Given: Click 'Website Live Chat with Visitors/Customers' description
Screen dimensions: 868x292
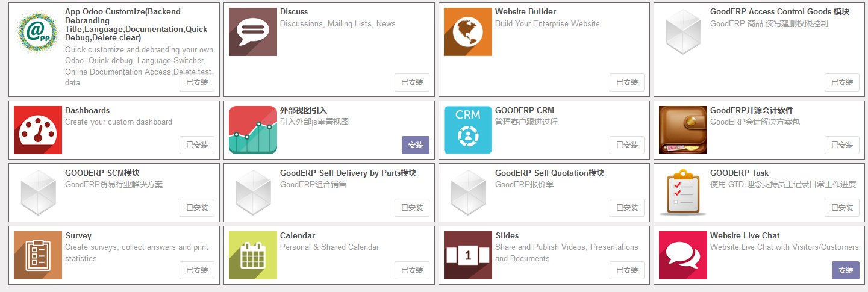Looking at the screenshot, I should click(x=784, y=247).
